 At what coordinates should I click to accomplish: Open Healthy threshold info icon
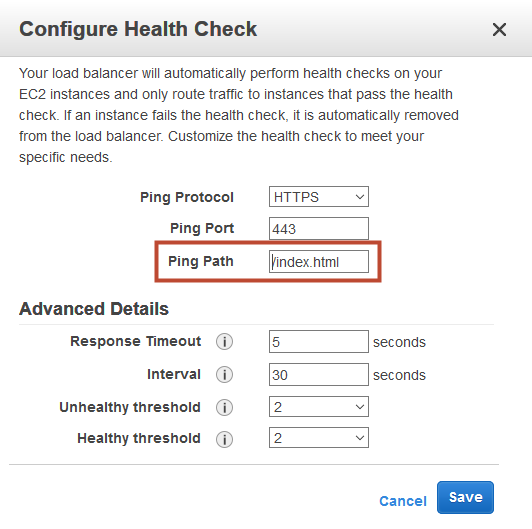click(224, 439)
